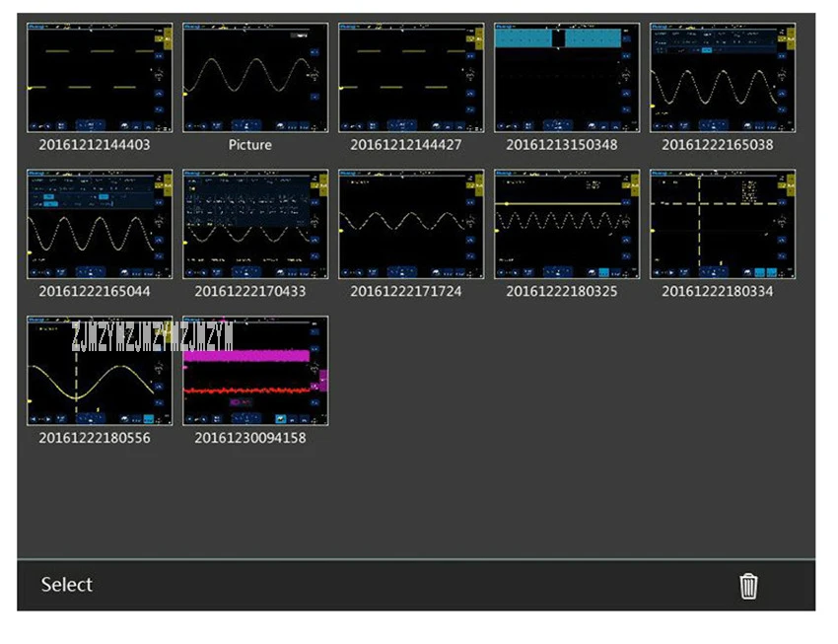Click the 20161230094158 file name label
This screenshot has width=838, height=644.
250,438
